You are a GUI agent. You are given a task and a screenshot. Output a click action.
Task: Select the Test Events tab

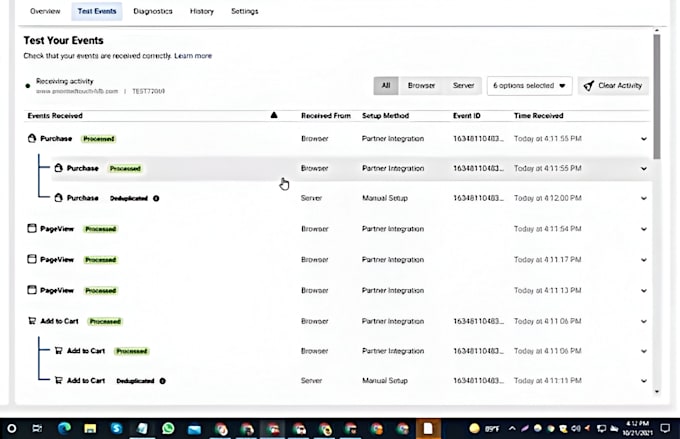(x=97, y=11)
